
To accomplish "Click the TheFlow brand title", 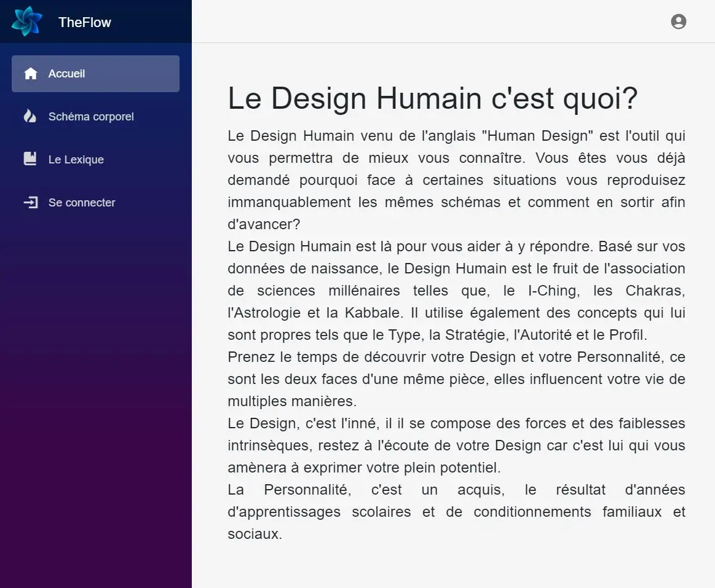I will (85, 22).
